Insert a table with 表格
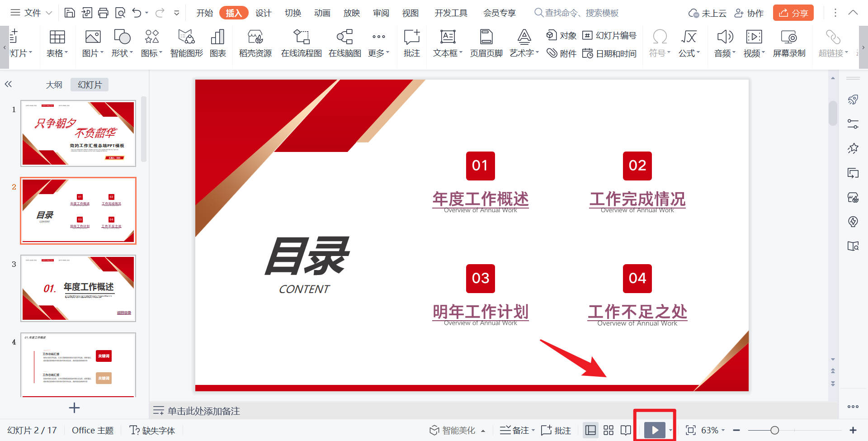 click(57, 44)
